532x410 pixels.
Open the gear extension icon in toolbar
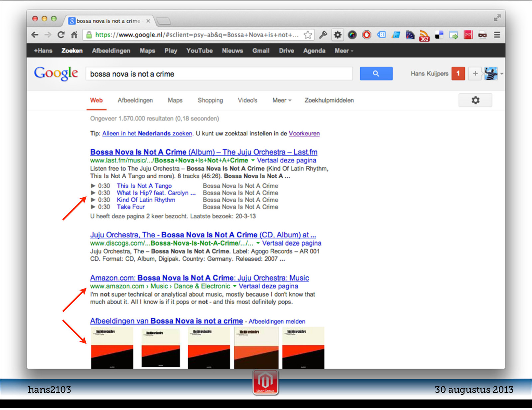pos(337,35)
